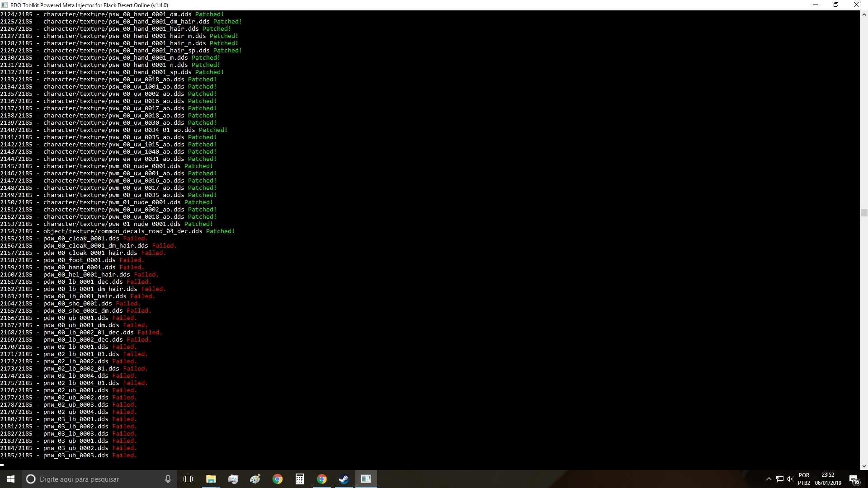Click the network status tray icon

coord(780,479)
